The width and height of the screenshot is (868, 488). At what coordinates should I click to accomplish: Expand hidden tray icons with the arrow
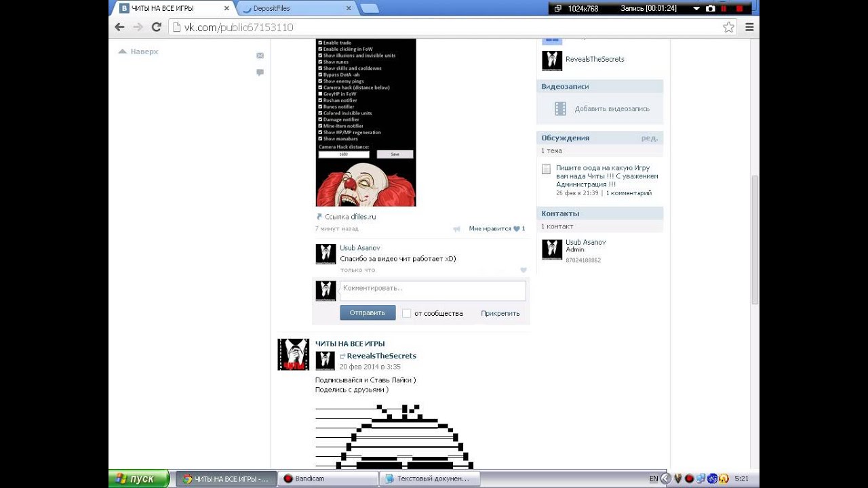coord(665,479)
